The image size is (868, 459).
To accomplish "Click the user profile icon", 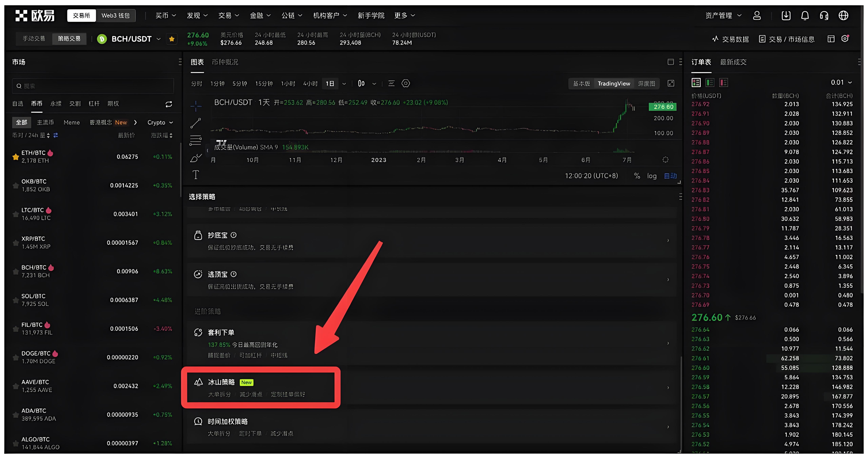I will 757,15.
